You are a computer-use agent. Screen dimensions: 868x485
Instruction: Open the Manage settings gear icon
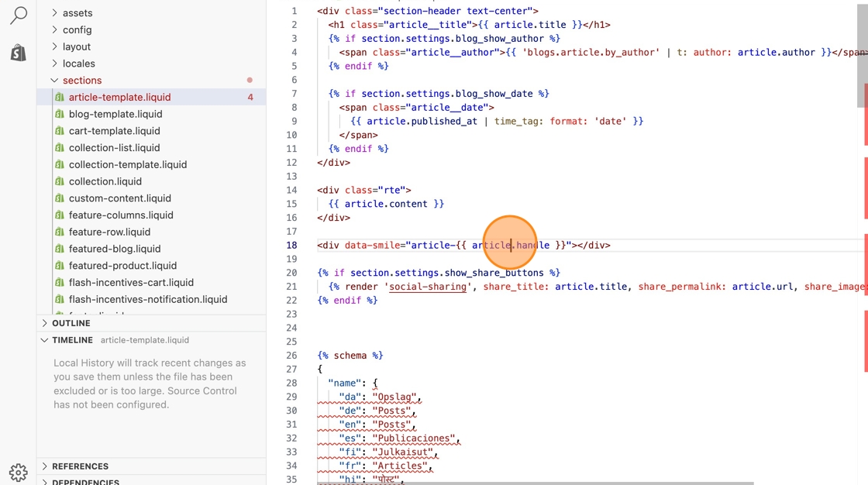coord(18,472)
